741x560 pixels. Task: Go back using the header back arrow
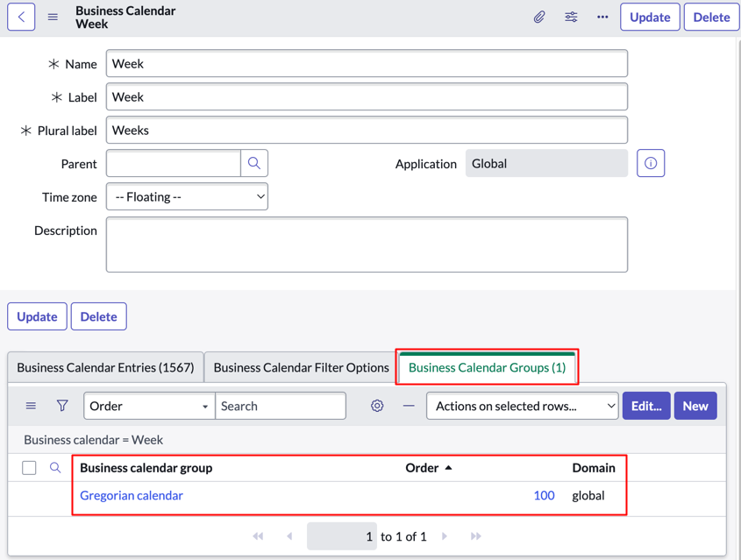click(21, 17)
